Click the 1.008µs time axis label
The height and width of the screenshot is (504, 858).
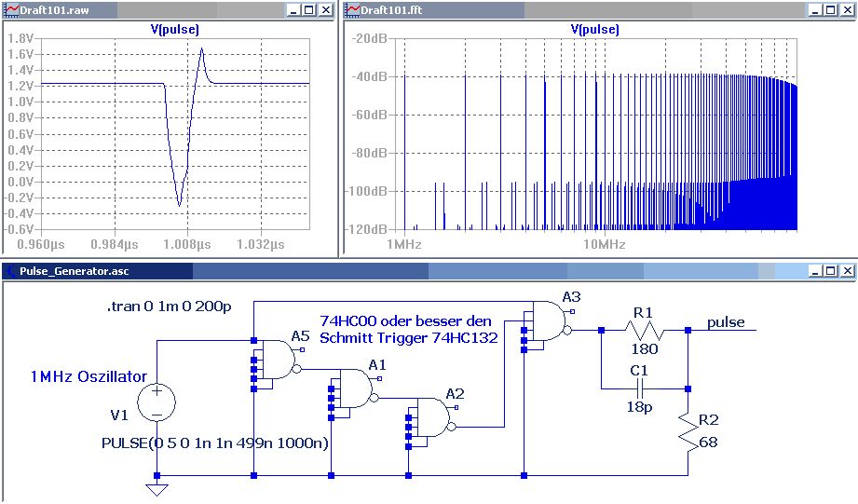187,244
